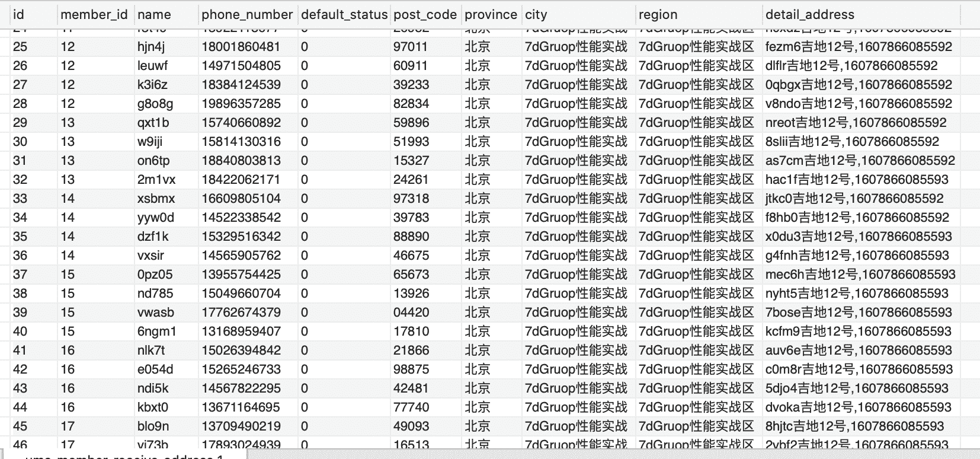The image size is (980, 459).
Task: Select address starting with fezm6
Action: click(859, 47)
